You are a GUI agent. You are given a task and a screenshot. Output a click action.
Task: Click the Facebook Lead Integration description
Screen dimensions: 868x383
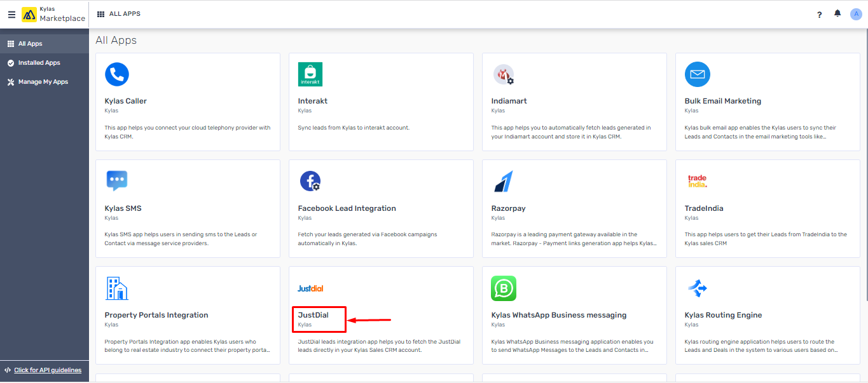click(368, 239)
